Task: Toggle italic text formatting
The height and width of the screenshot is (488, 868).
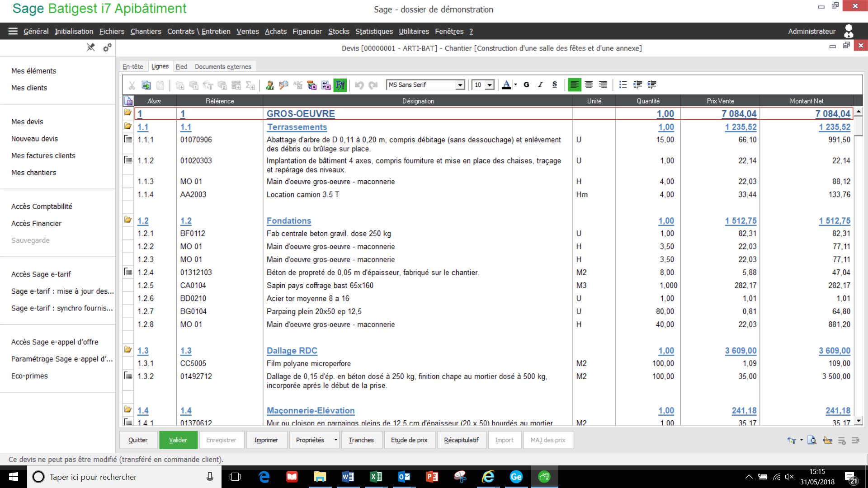Action: (540, 84)
